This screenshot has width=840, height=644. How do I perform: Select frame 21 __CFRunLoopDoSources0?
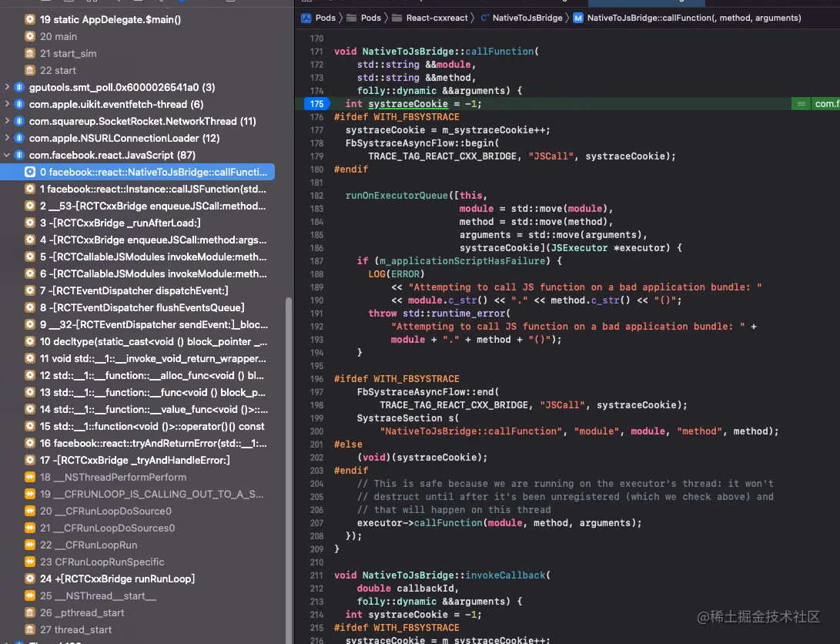[x=100, y=528]
